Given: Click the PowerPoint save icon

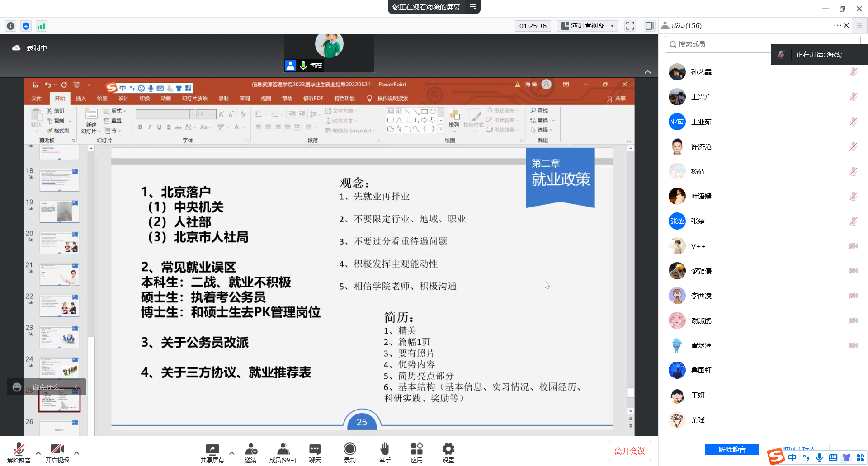Looking at the screenshot, I should point(36,85).
